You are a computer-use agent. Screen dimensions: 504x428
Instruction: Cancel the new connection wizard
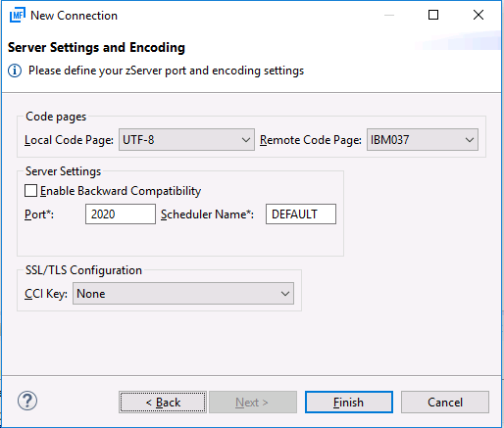click(445, 403)
